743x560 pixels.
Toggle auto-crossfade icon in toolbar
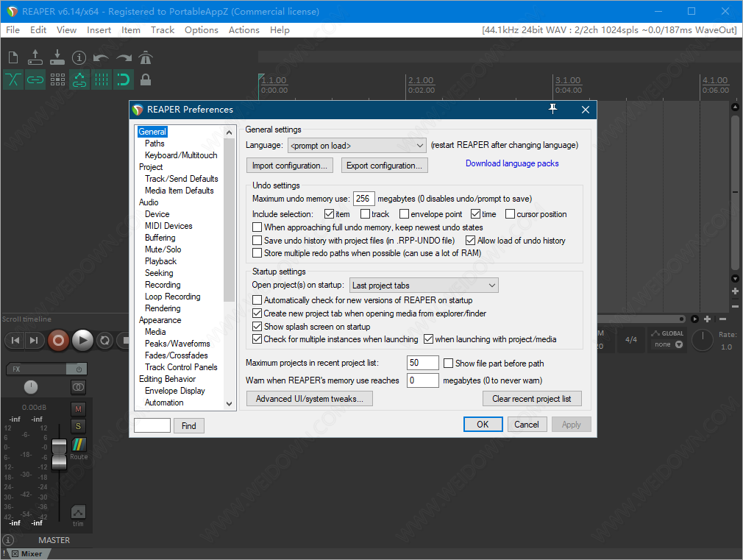pyautogui.click(x=13, y=79)
